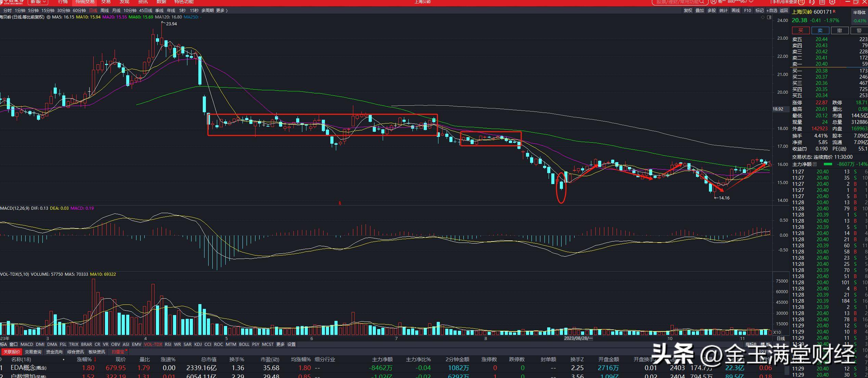The image size is (868, 378).
Task: Open the 特色功能 menu
Action: click(x=184, y=2)
